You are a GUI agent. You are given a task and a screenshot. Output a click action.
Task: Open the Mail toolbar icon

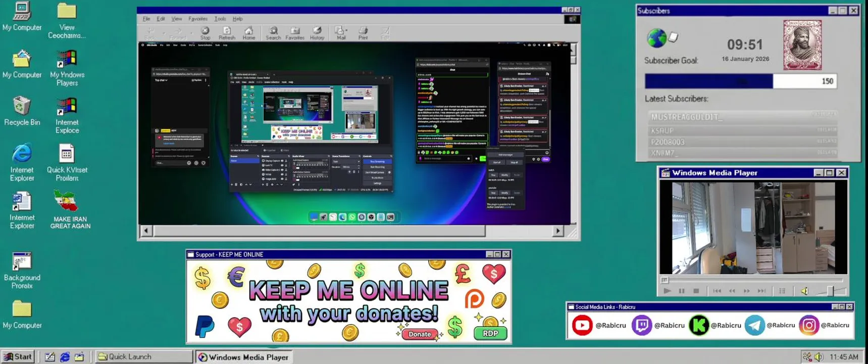341,33
